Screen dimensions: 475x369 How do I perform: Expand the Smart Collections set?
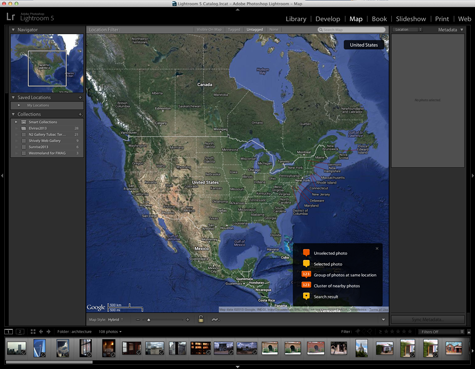tap(16, 122)
